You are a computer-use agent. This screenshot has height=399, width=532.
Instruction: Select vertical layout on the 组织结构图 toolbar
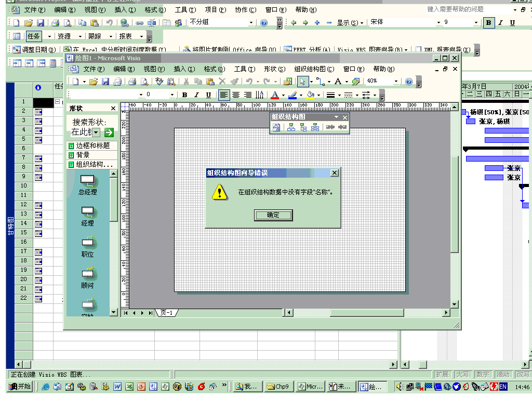[x=303, y=127]
